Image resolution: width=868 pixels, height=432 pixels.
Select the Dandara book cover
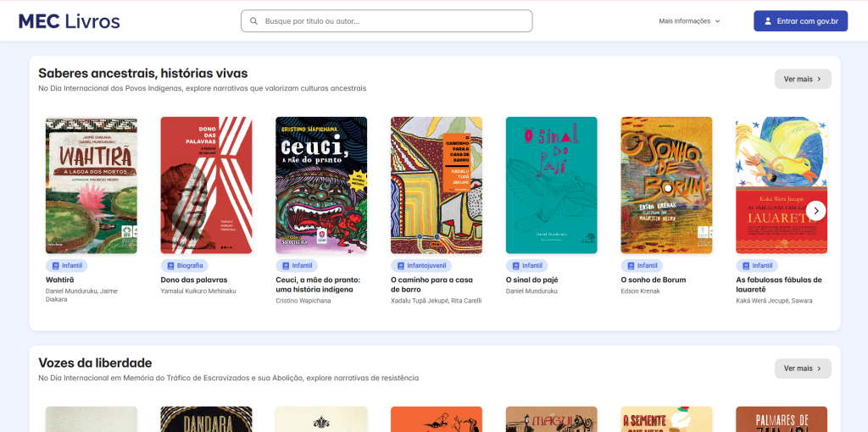click(x=206, y=419)
